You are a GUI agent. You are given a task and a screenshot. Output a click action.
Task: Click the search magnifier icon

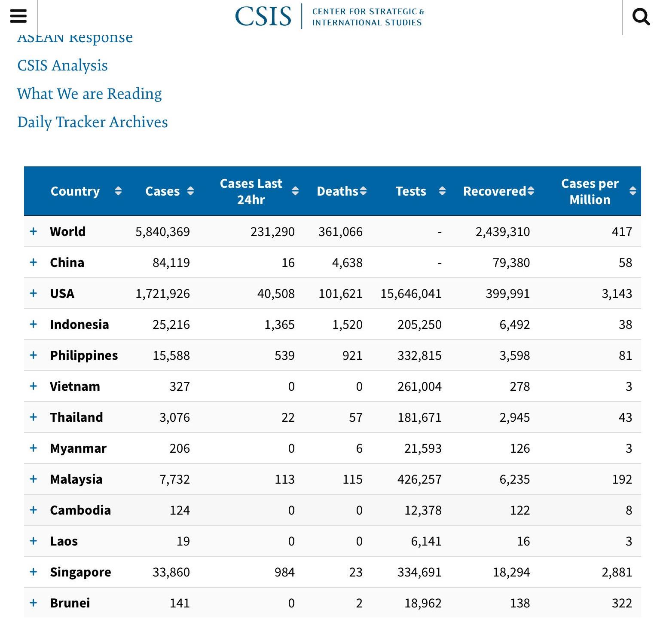641,17
